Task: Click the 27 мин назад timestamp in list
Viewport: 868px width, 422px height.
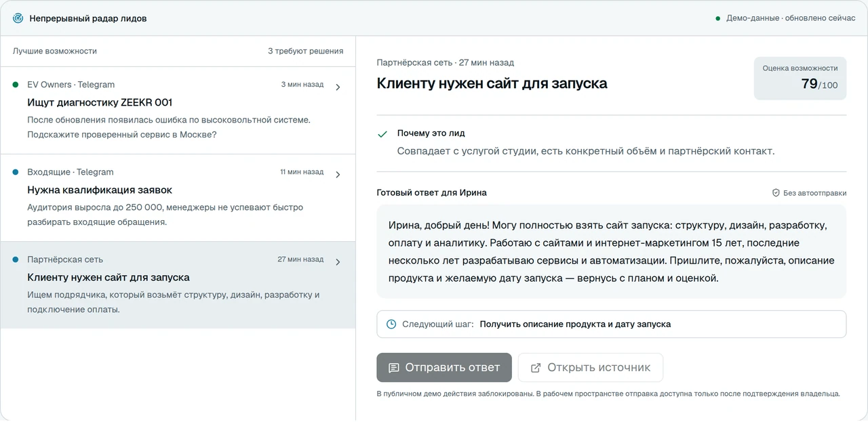Action: tap(301, 259)
